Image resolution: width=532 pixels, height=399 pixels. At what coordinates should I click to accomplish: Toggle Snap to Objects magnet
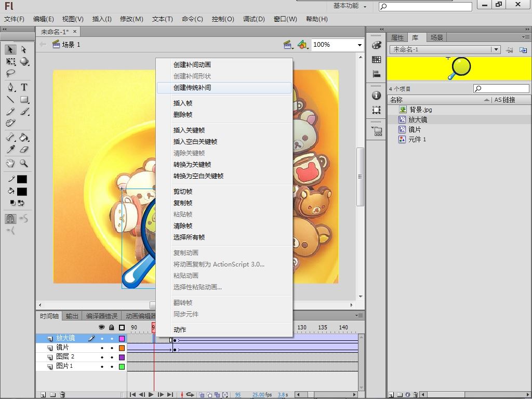[x=10, y=219]
